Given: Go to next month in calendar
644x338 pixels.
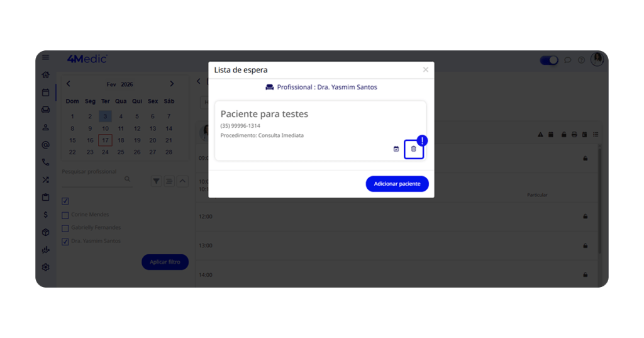Looking at the screenshot, I should pos(172,84).
